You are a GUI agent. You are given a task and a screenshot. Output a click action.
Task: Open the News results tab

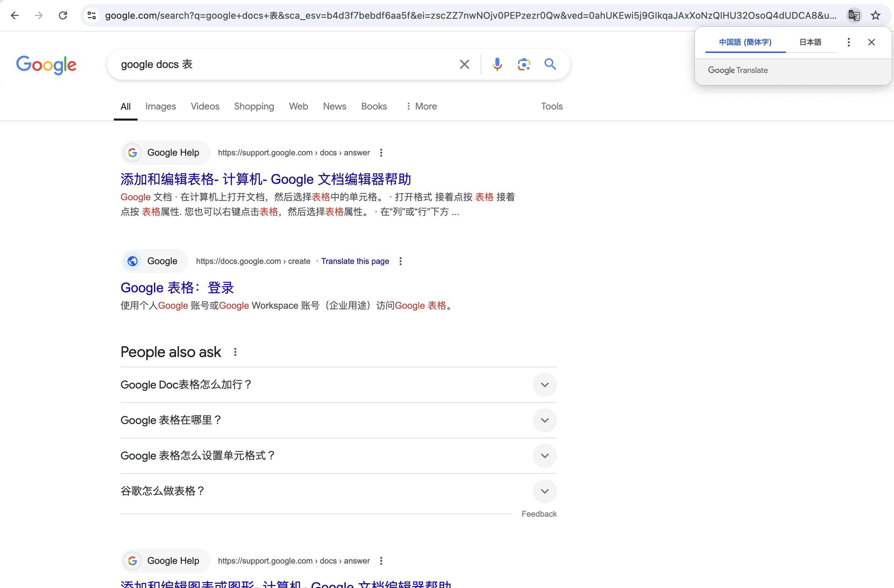[334, 106]
